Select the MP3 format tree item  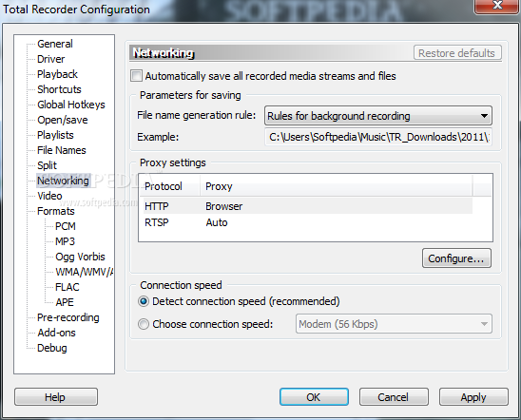65,241
